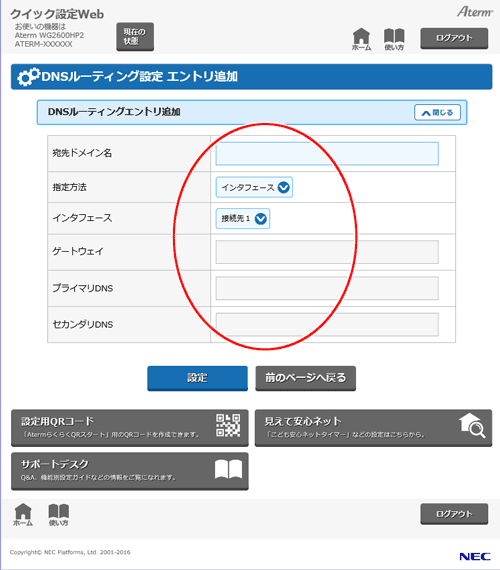The height and width of the screenshot is (570, 500).
Task: Click the DNSルーティングエントリ追加 section header
Action: coord(252,112)
